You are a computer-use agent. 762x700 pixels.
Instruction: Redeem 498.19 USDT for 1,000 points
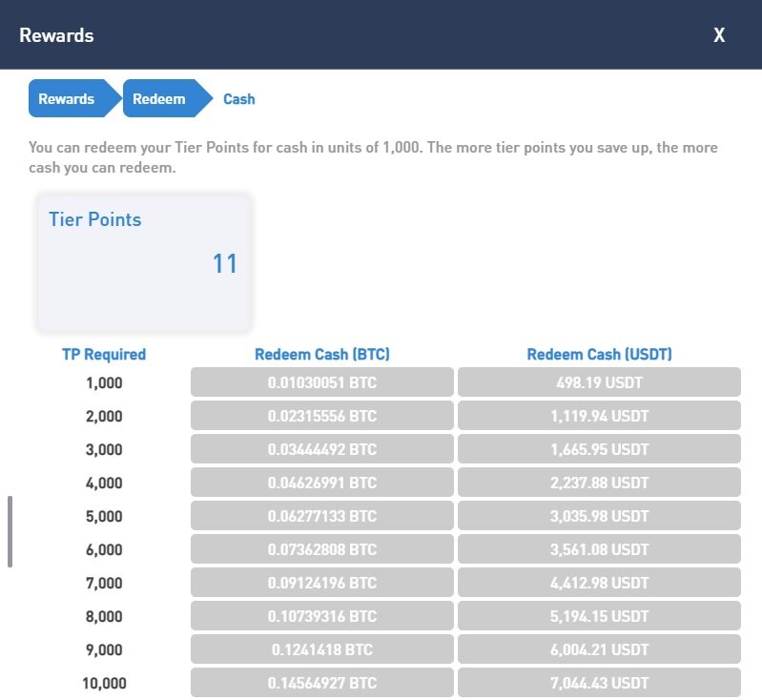(x=599, y=382)
